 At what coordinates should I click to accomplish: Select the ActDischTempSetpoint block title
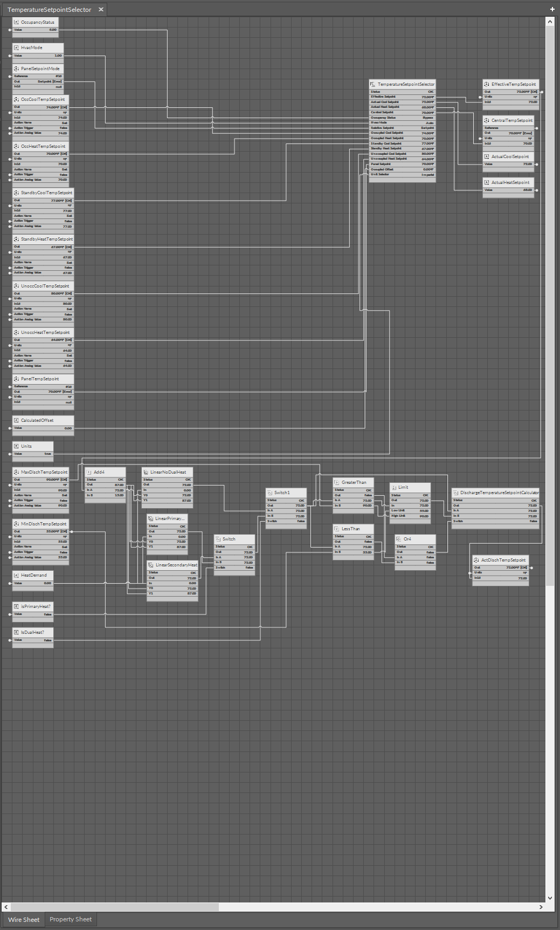pyautogui.click(x=503, y=560)
